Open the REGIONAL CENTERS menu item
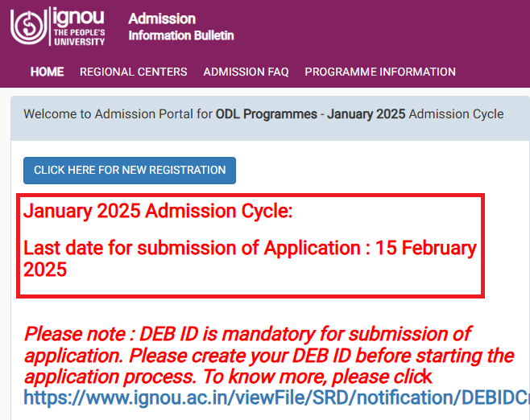This screenshot has width=530, height=420. pos(133,72)
